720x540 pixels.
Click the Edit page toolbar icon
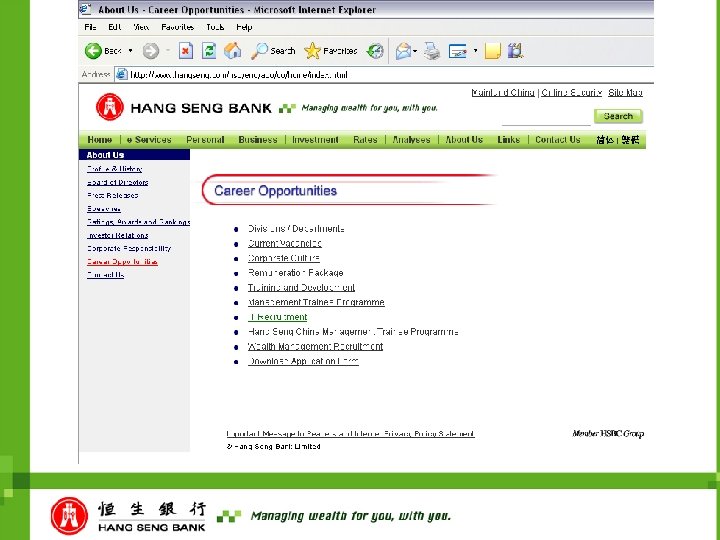[x=457, y=51]
